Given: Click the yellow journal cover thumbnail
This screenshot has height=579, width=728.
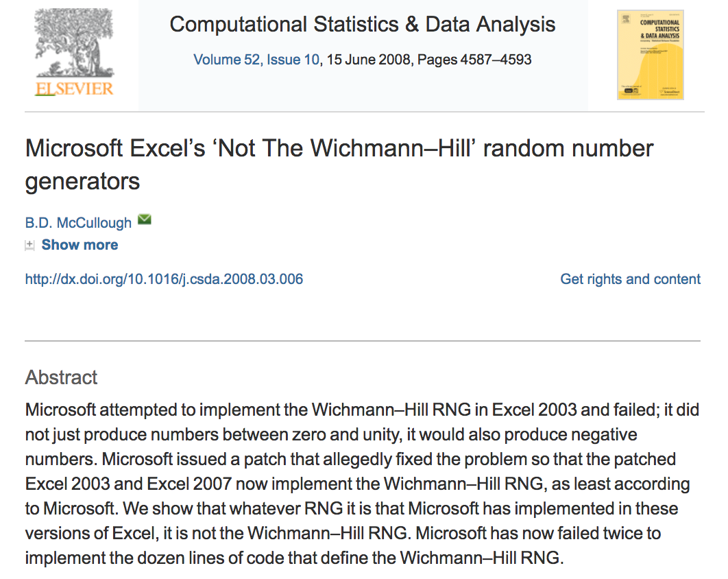Looking at the screenshot, I should pos(650,55).
